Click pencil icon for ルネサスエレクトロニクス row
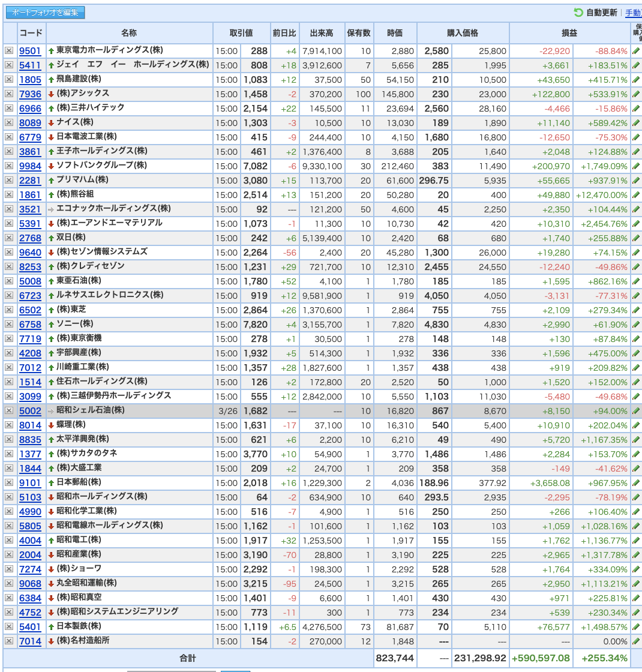 [636, 296]
